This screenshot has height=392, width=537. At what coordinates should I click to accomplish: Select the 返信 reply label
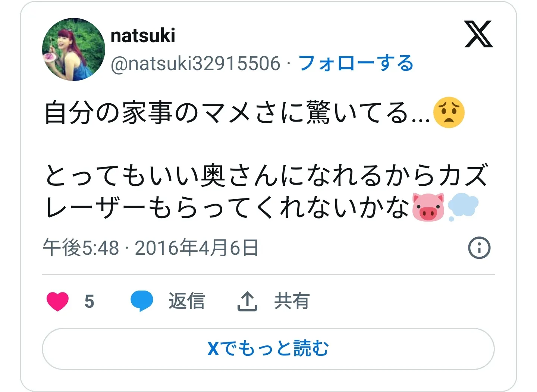(186, 301)
